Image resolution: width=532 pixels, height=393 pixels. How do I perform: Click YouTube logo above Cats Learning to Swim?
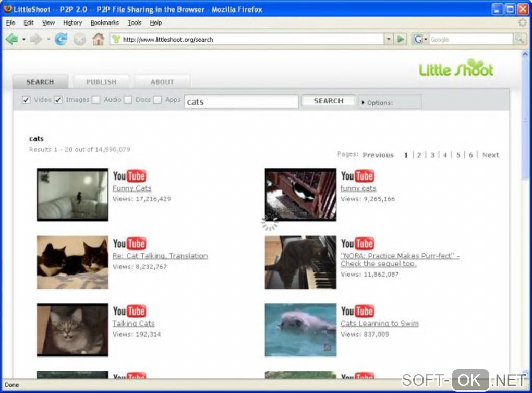pos(357,311)
